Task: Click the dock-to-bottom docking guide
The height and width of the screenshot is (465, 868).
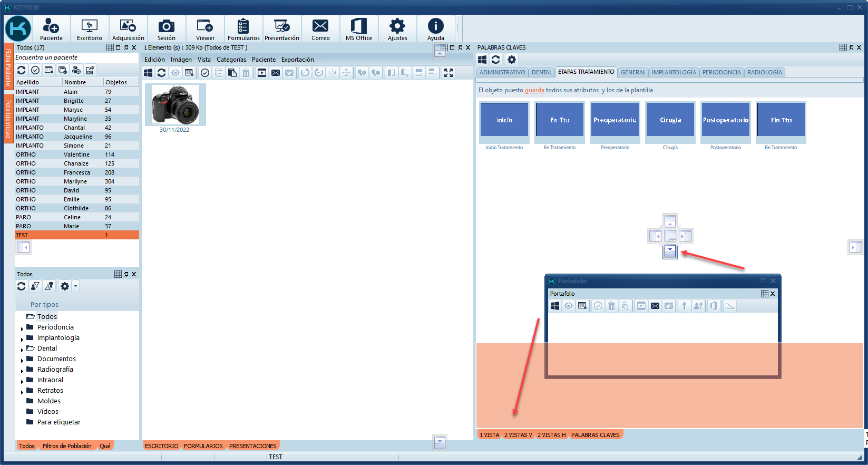Action: click(x=670, y=251)
